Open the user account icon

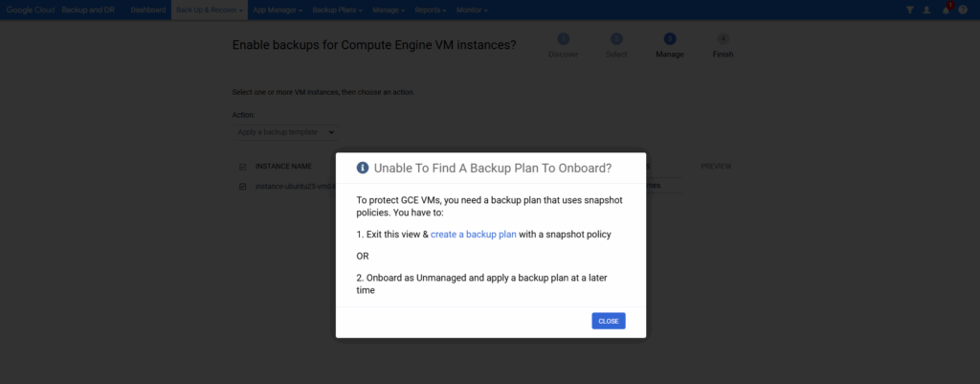[x=926, y=10]
